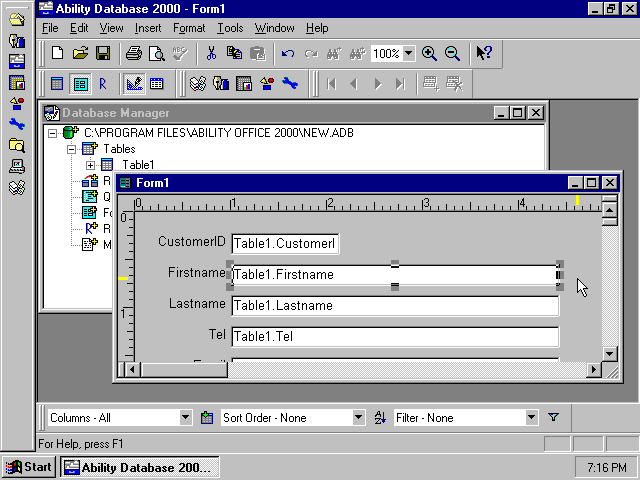This screenshot has width=640, height=480.
Task: Select the Table1.Tel field
Action: 395,337
